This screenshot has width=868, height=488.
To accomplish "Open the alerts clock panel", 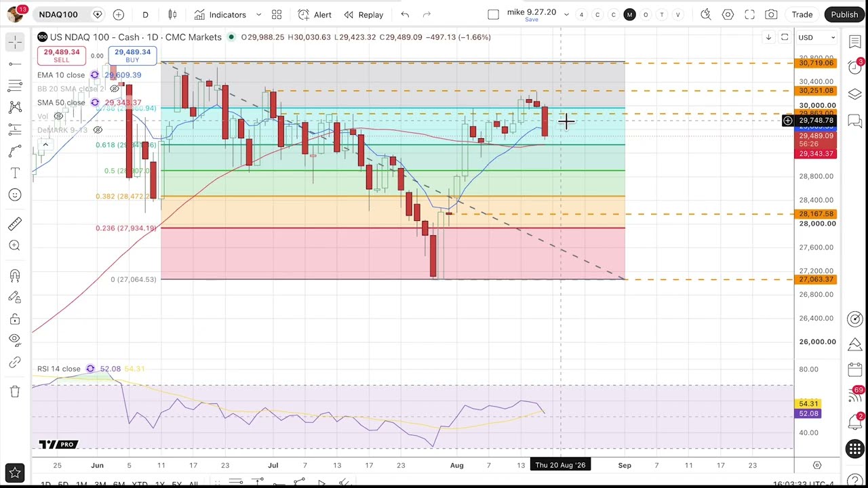I will (x=854, y=68).
